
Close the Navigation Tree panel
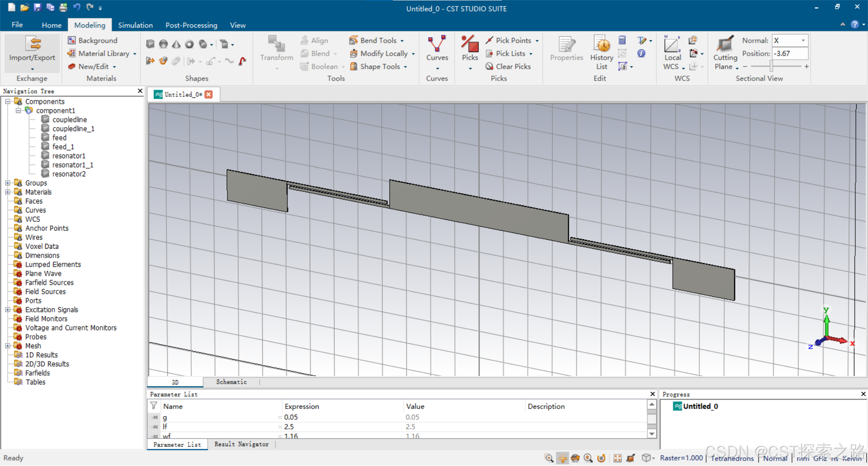point(140,91)
